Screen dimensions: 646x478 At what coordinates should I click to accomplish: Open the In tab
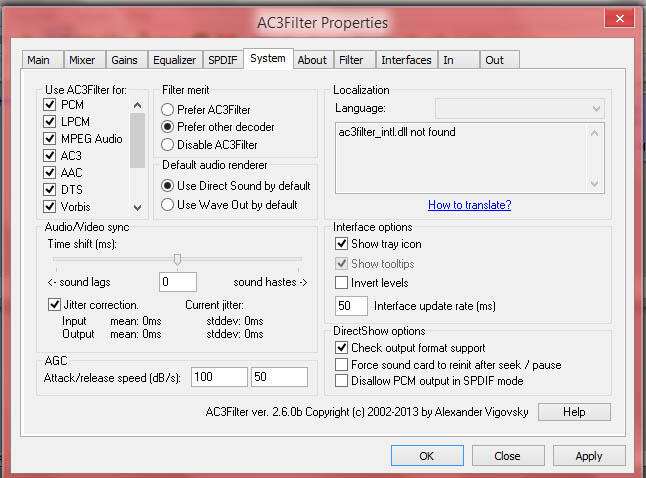[459, 60]
